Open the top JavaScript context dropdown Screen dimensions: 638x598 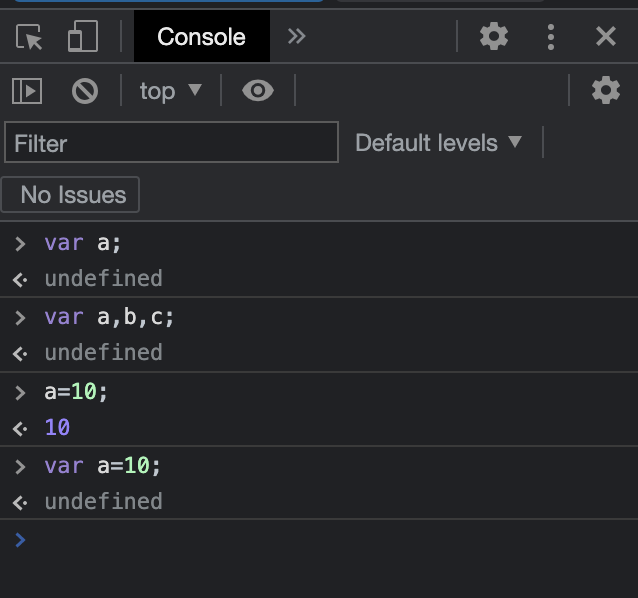(x=170, y=91)
